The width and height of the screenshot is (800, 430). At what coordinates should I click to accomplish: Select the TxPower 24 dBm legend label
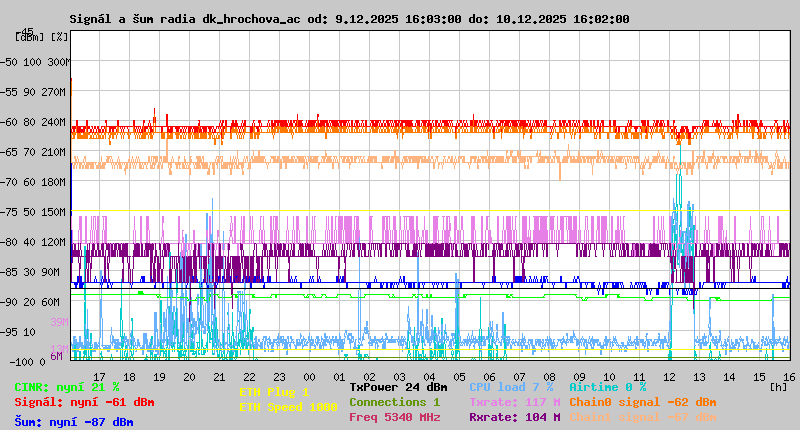(x=398, y=387)
